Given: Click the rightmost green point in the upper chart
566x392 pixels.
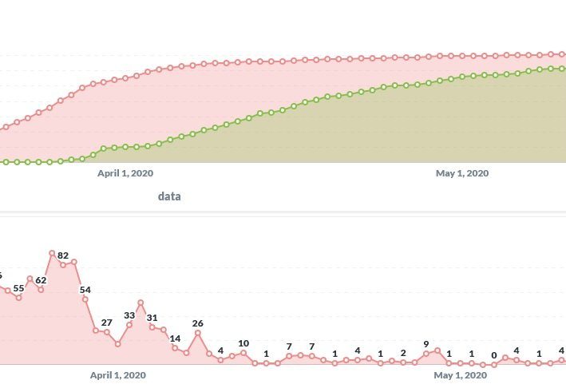Looking at the screenshot, I should 562,69.
